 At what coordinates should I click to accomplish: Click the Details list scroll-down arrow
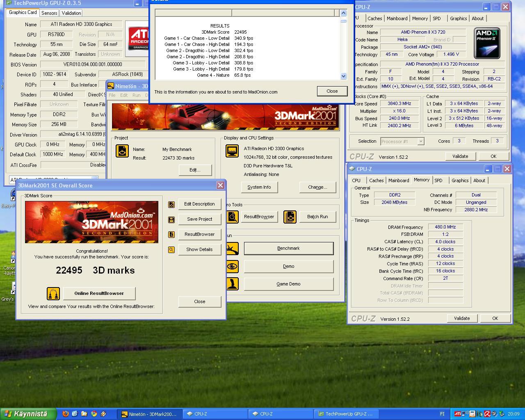click(343, 76)
